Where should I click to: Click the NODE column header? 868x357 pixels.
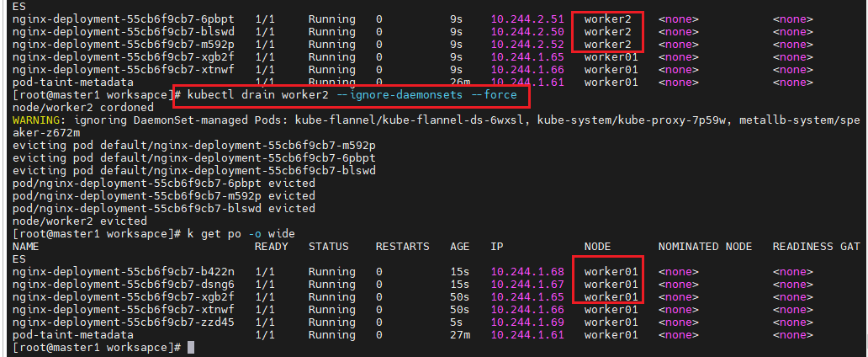pyautogui.click(x=597, y=247)
